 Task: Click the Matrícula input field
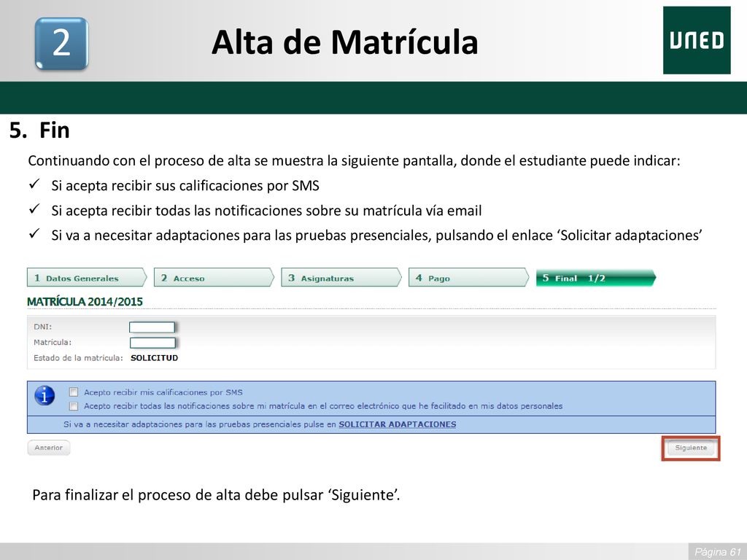pos(152,343)
